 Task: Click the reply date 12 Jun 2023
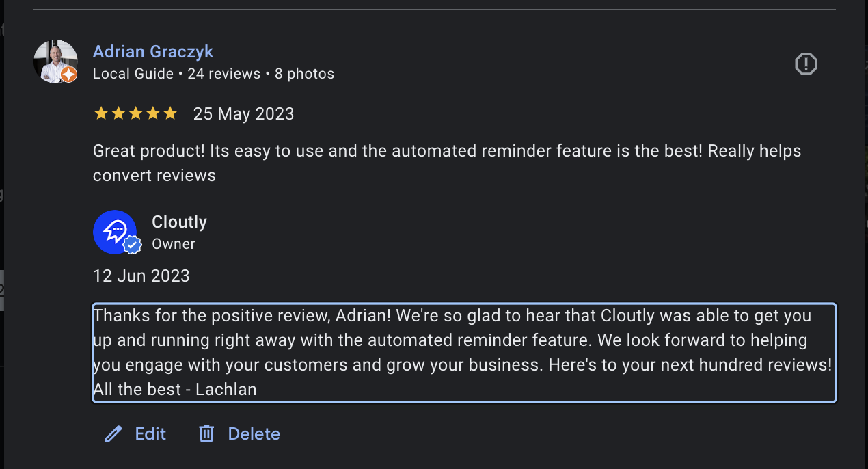(x=141, y=276)
